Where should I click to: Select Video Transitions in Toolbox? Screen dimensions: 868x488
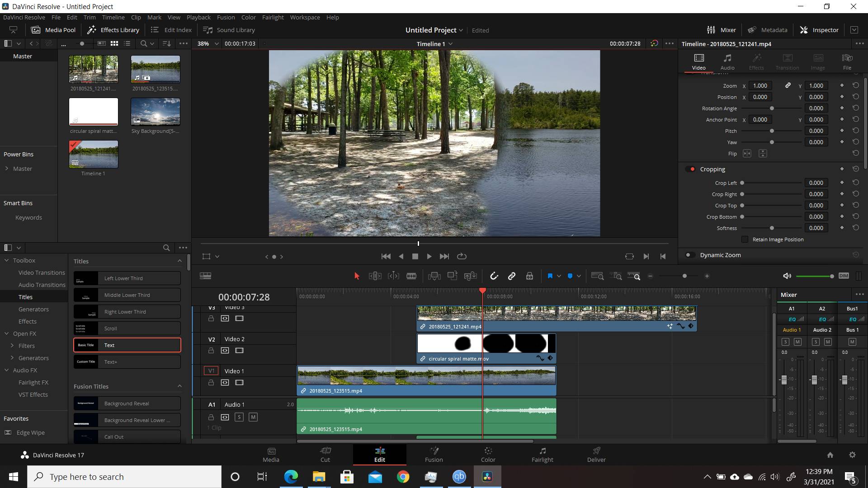(42, 272)
